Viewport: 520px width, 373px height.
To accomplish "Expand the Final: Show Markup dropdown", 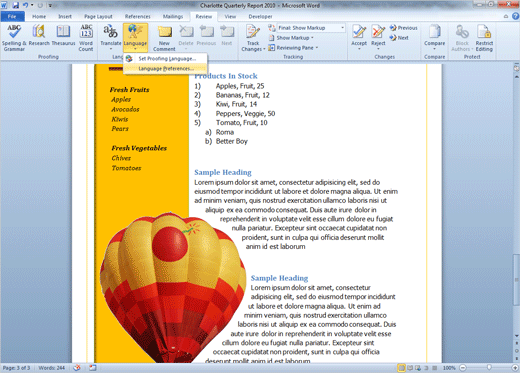I will [x=342, y=28].
